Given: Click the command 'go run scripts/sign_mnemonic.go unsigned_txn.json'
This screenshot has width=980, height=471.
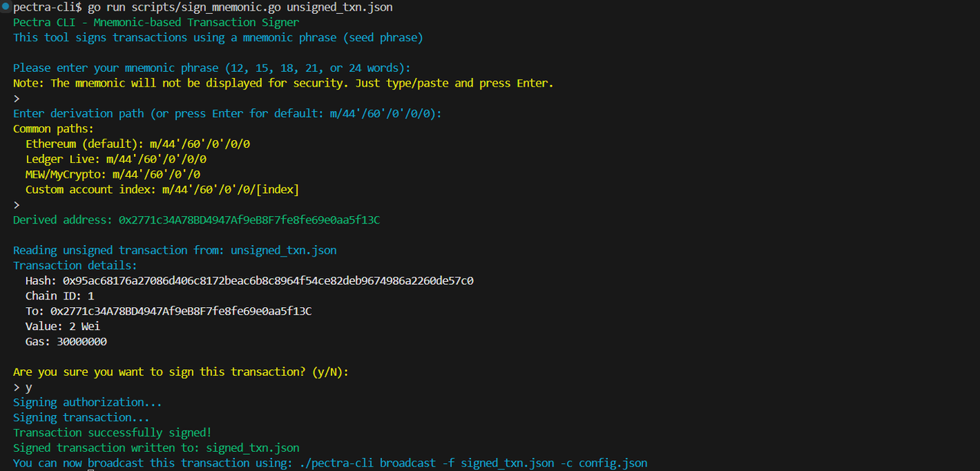Looking at the screenshot, I should coord(240,7).
